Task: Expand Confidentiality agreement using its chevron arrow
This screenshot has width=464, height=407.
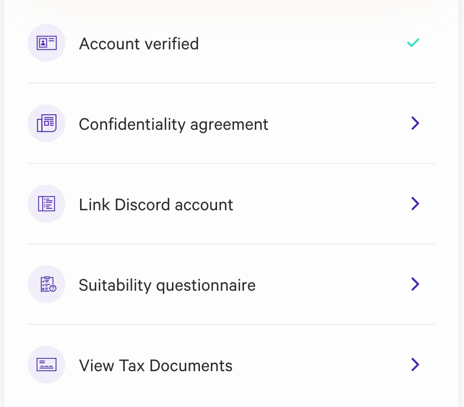Action: [x=415, y=123]
